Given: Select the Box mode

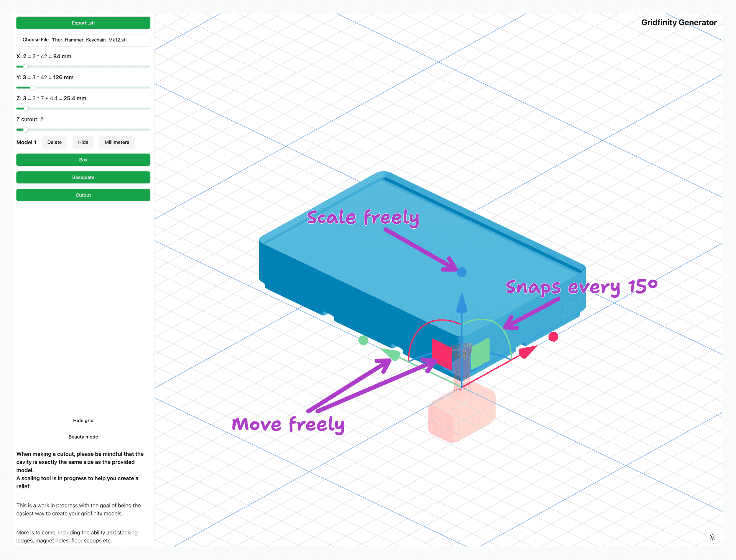Looking at the screenshot, I should pos(83,160).
